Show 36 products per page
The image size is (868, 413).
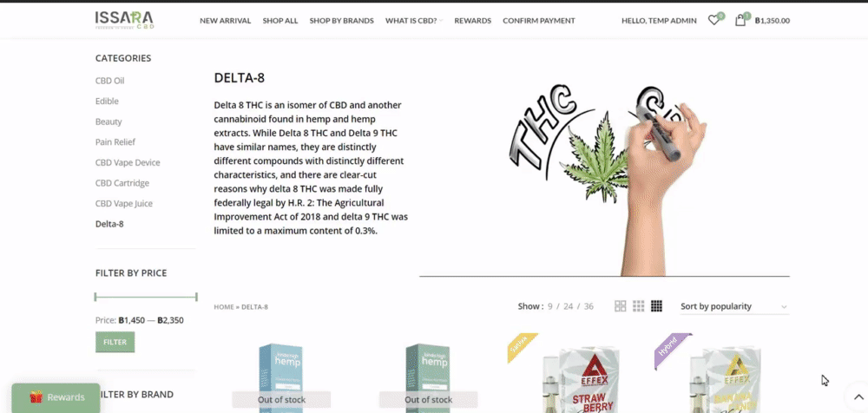tap(589, 306)
